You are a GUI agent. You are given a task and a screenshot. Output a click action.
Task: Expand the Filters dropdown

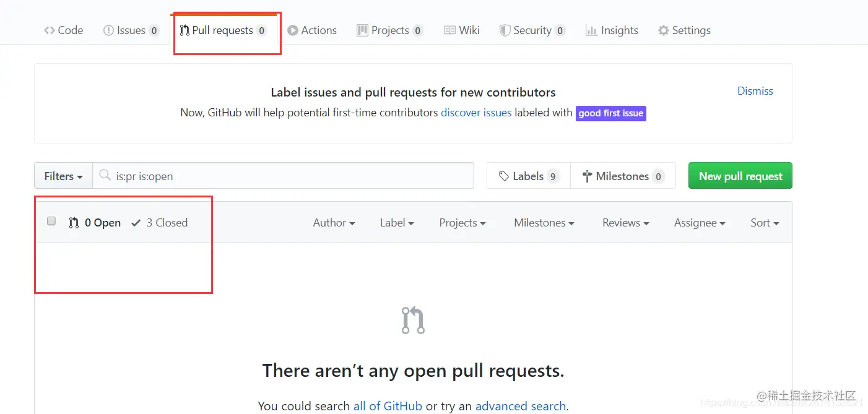(x=63, y=176)
